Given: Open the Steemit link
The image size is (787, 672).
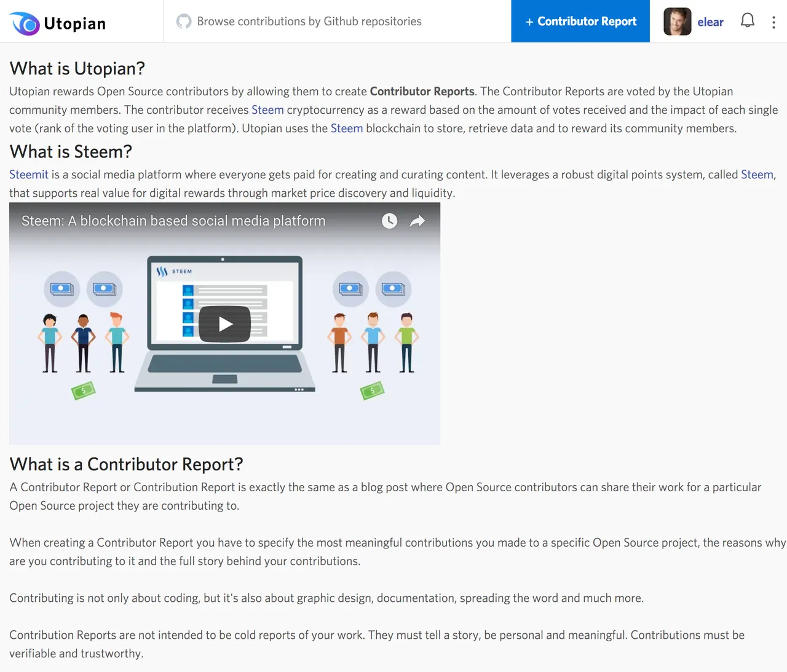Looking at the screenshot, I should (x=28, y=175).
